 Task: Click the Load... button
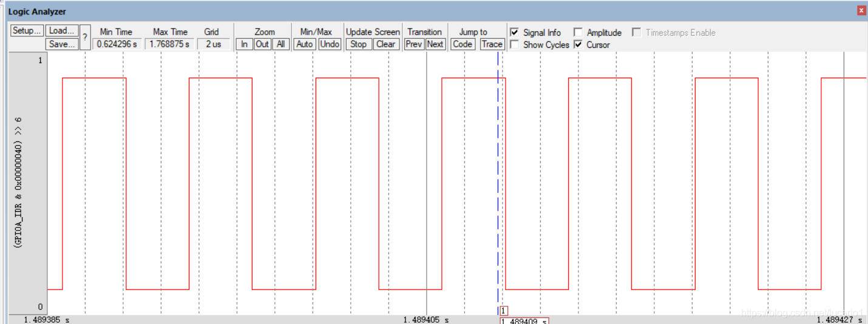pos(63,30)
